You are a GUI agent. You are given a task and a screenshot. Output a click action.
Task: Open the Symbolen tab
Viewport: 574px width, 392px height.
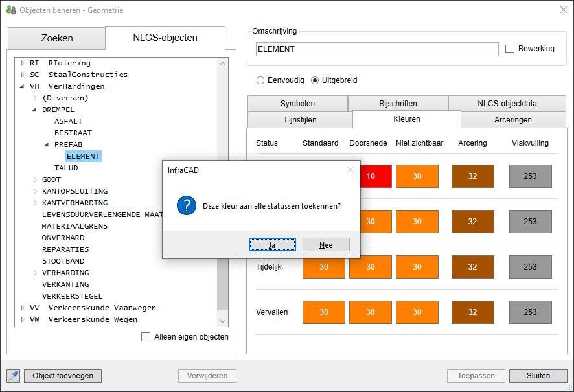pyautogui.click(x=297, y=104)
